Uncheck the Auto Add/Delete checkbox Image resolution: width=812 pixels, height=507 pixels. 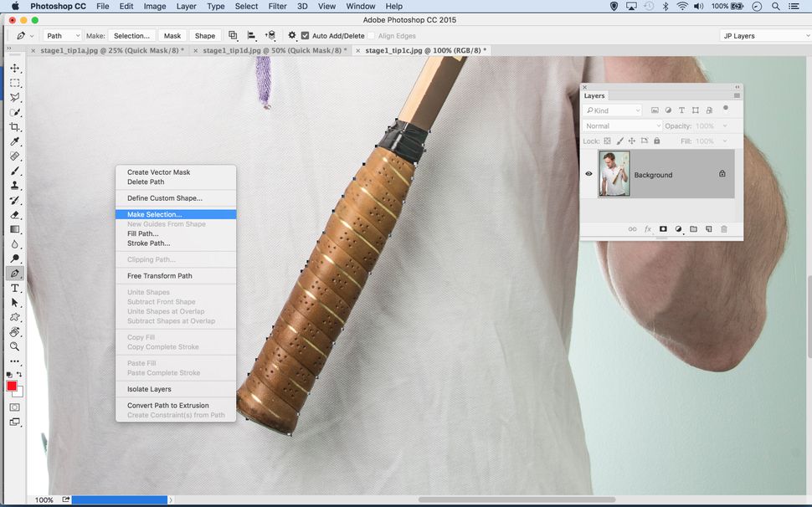tap(305, 35)
